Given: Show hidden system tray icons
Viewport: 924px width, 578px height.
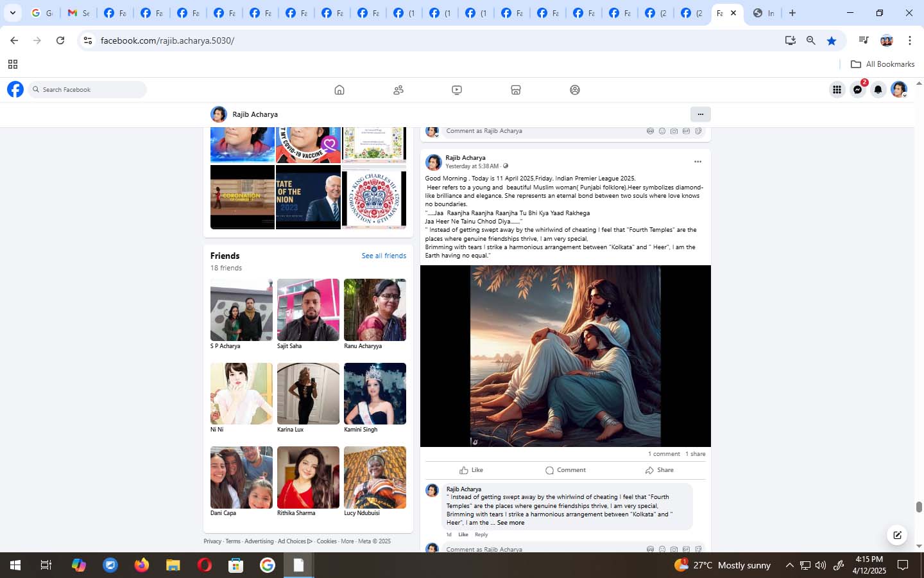Looking at the screenshot, I should pyautogui.click(x=790, y=565).
